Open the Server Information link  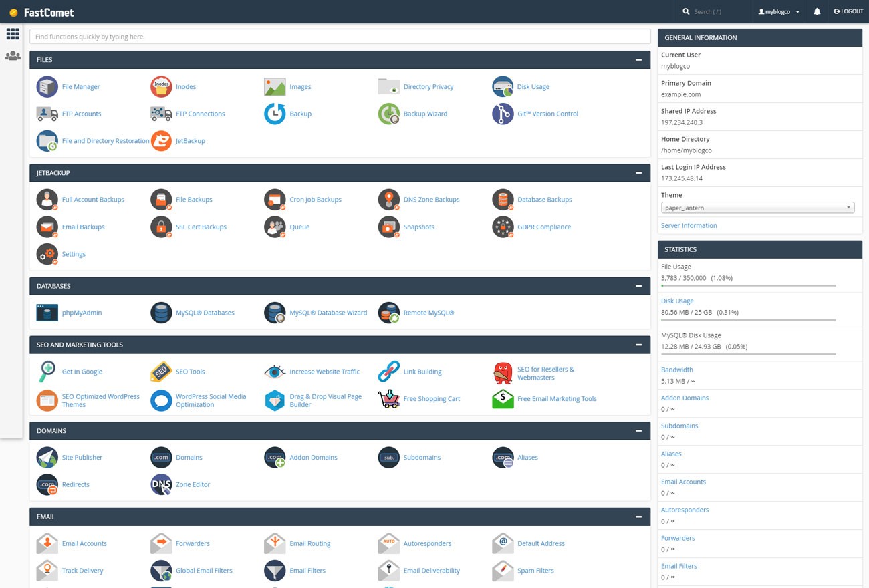coord(689,225)
